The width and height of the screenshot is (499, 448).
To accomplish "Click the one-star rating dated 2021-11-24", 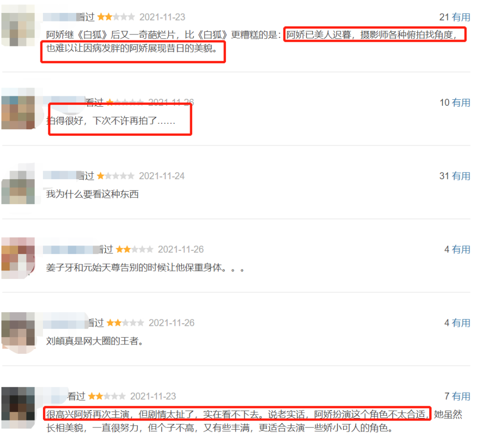I will click(116, 176).
